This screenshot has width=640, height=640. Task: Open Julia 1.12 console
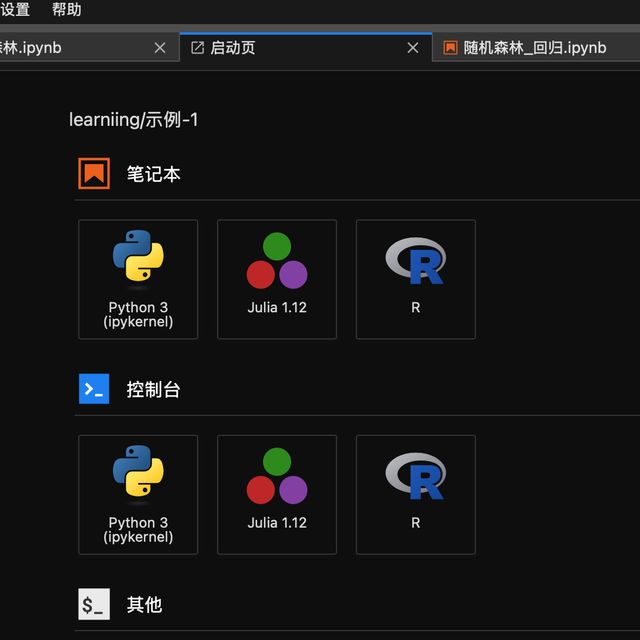pos(277,495)
